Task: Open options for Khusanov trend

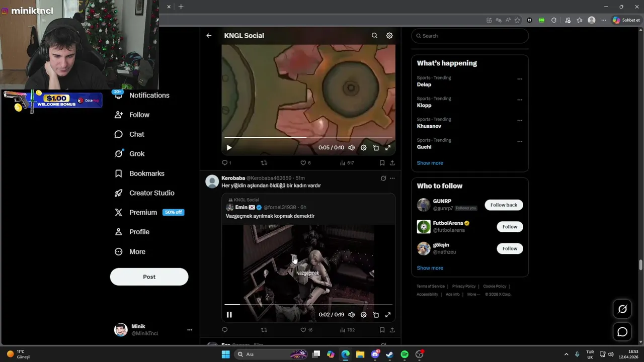Action: [x=520, y=121]
